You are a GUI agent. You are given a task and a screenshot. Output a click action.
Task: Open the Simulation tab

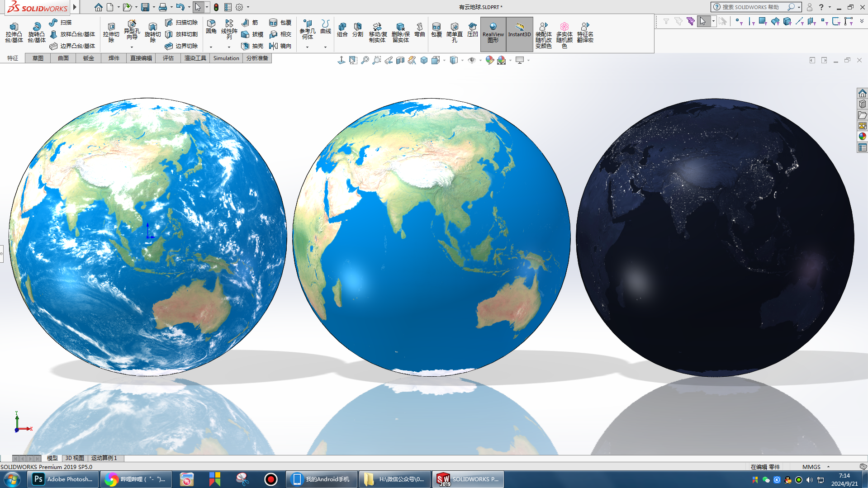pos(226,58)
